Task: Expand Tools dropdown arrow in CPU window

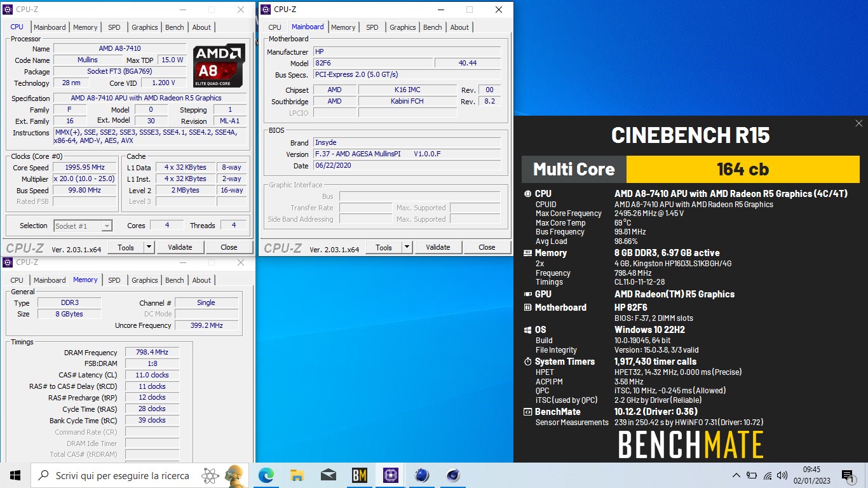Action: pos(149,247)
